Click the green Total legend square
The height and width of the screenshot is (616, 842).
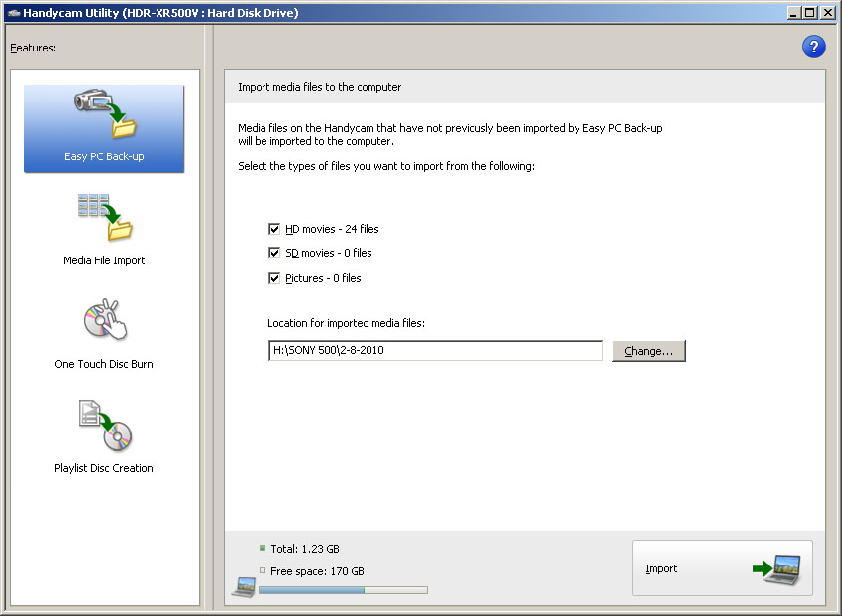pyautogui.click(x=263, y=548)
